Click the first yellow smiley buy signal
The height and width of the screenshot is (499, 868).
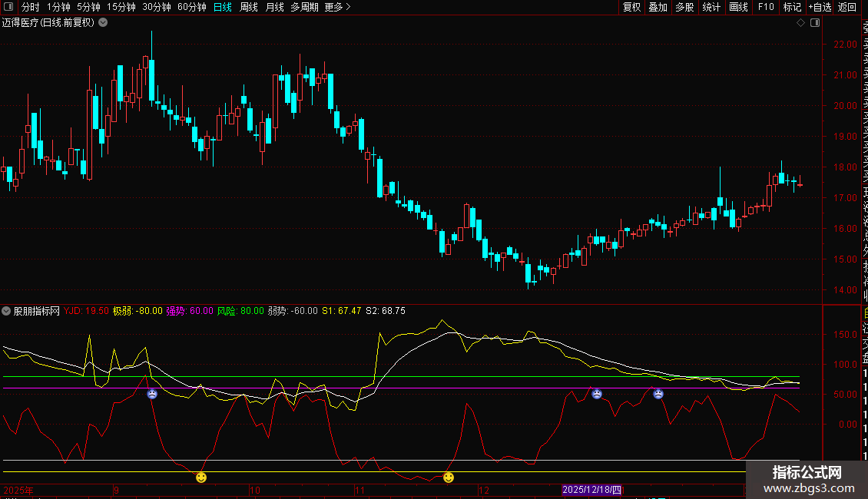click(201, 478)
